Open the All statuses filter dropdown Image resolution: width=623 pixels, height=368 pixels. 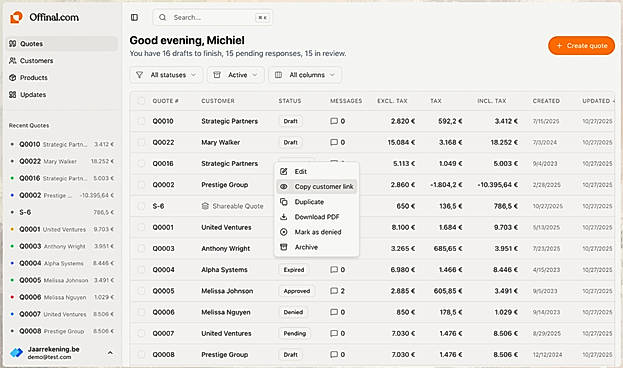pyautogui.click(x=166, y=75)
